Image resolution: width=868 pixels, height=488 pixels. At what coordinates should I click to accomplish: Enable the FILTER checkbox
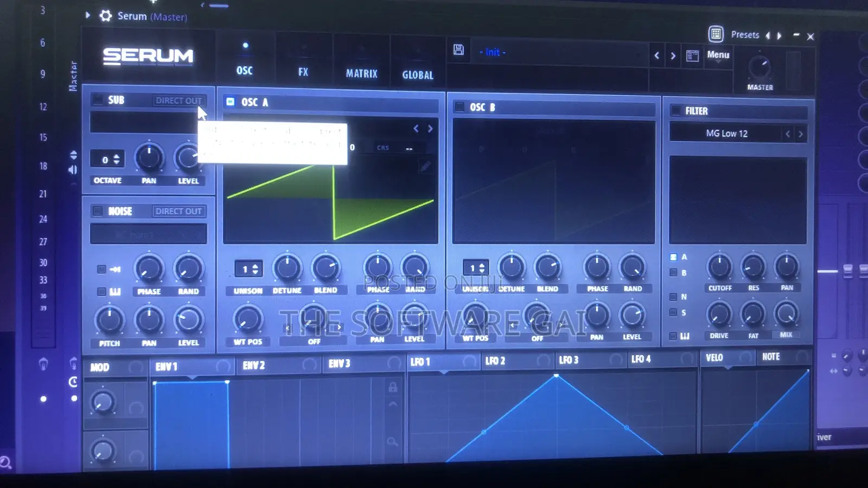coord(675,111)
